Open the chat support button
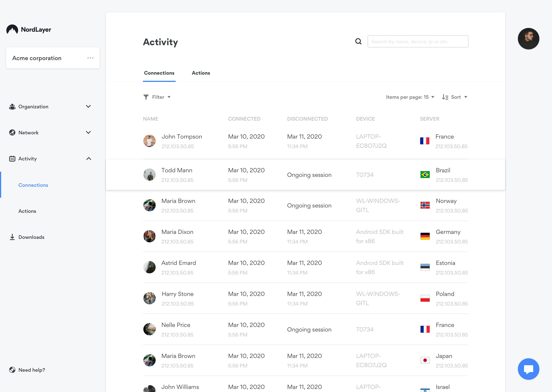This screenshot has width=552, height=392. pos(529,369)
